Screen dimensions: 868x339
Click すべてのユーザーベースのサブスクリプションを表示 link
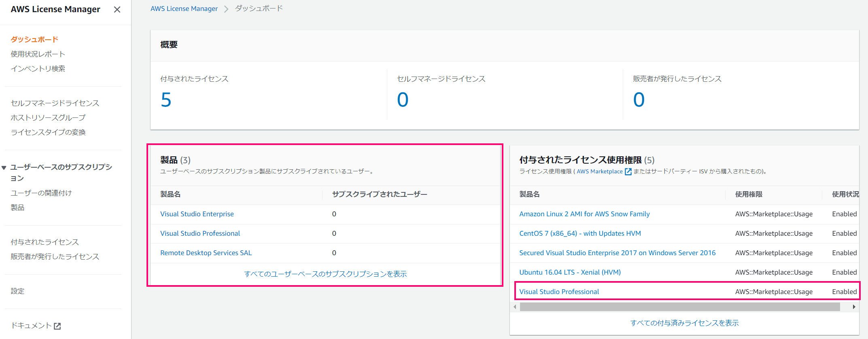pos(326,274)
